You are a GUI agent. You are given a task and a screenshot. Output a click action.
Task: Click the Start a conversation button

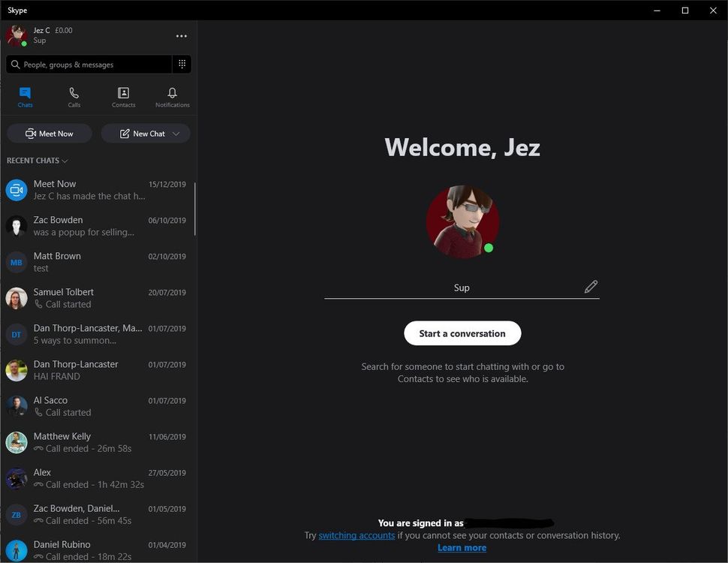[x=462, y=333]
